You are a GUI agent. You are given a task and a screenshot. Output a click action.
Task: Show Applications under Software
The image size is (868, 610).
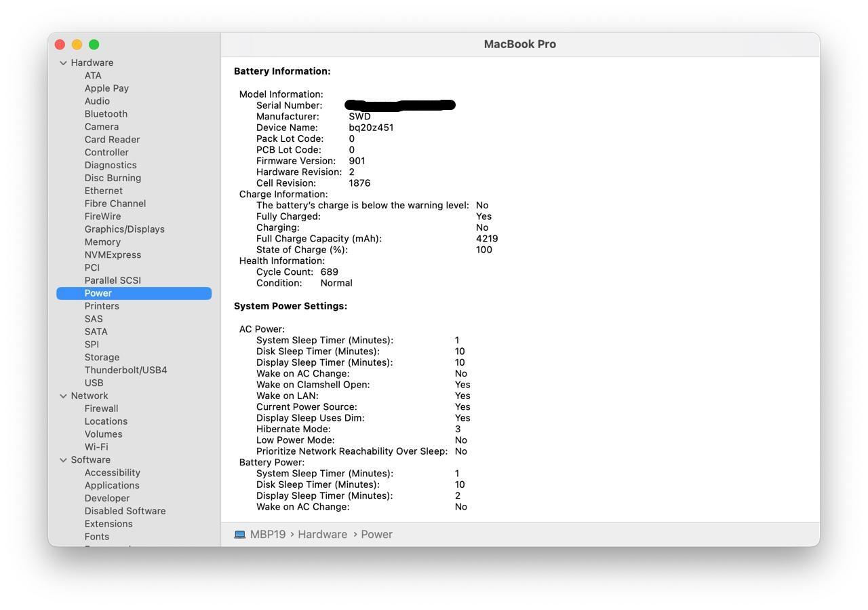[x=112, y=486]
